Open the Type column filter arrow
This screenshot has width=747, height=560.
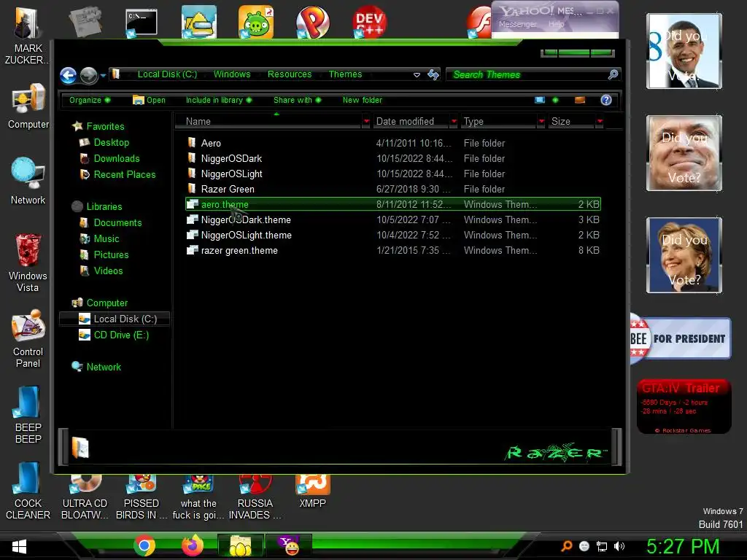541,122
